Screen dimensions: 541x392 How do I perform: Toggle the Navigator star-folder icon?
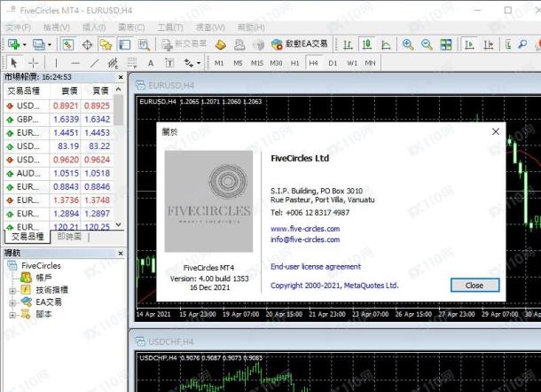tap(106, 44)
